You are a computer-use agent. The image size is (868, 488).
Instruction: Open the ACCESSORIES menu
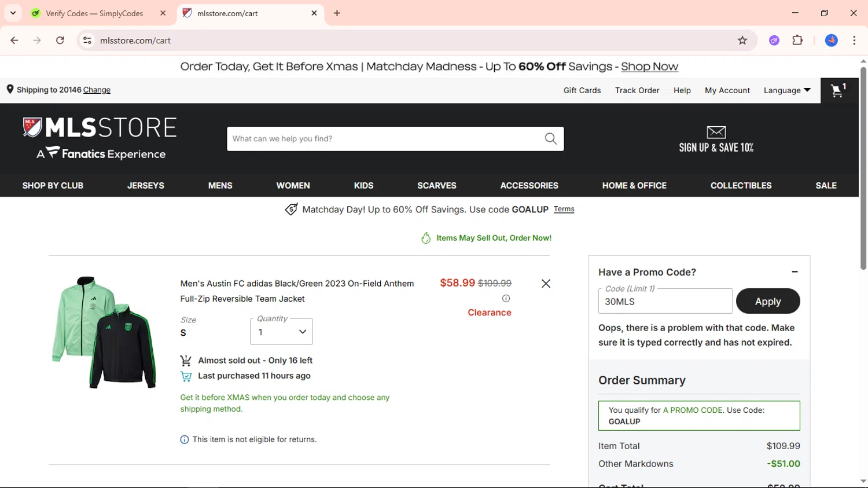tap(529, 186)
